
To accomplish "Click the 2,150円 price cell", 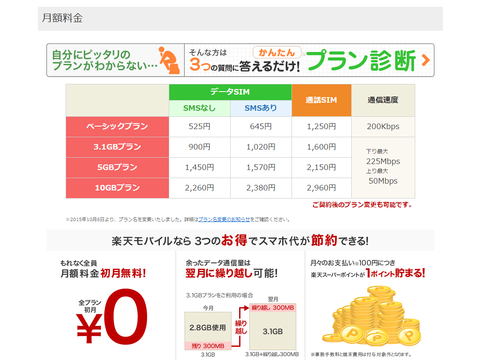I will click(321, 167).
